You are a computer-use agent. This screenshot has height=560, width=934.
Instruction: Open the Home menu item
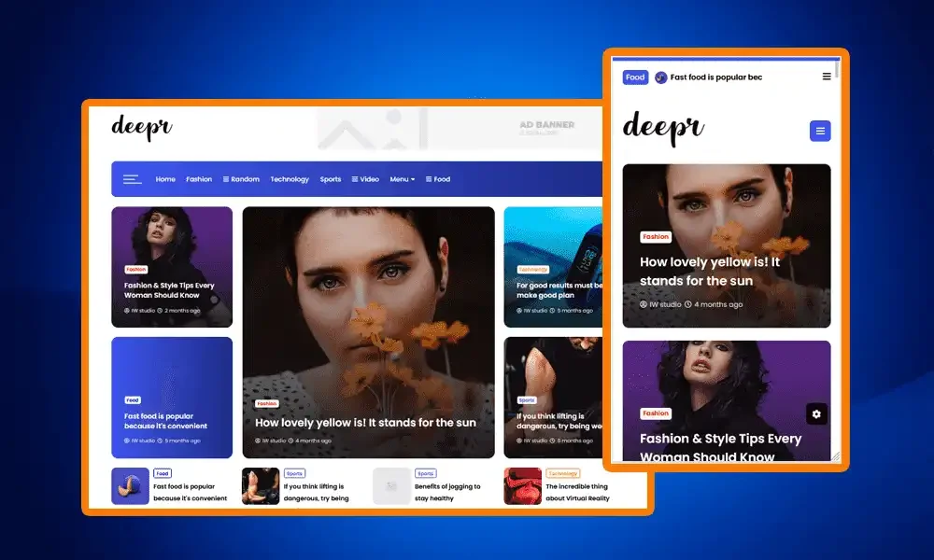tap(165, 179)
